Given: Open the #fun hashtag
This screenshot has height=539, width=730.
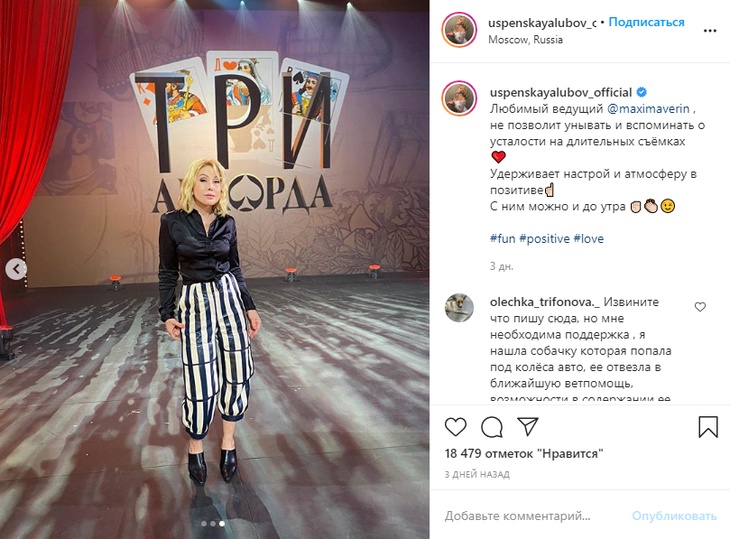Looking at the screenshot, I should click(502, 239).
